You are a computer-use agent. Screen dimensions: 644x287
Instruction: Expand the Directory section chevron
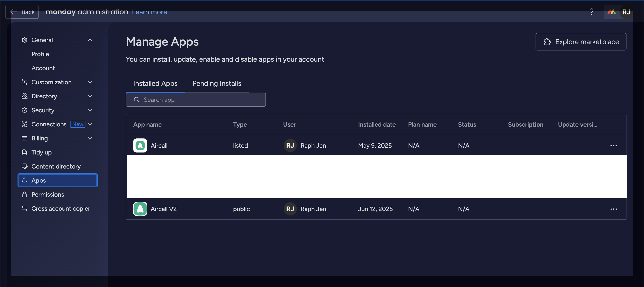[x=90, y=96]
